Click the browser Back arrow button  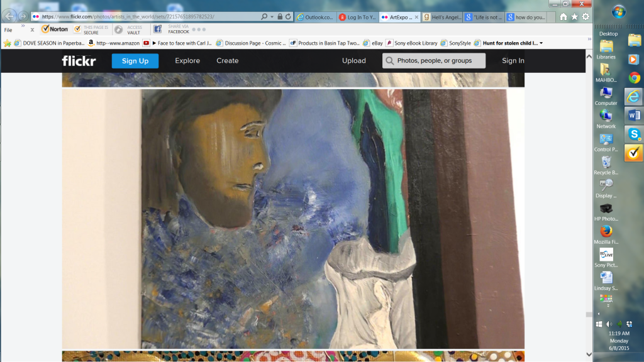(10, 16)
